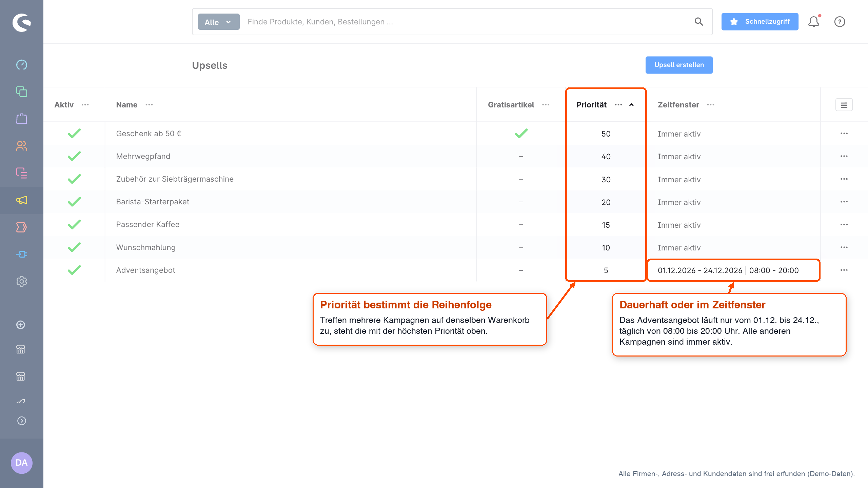The width and height of the screenshot is (868, 488).
Task: Open the Dashboard sidebar icon
Action: click(x=22, y=64)
